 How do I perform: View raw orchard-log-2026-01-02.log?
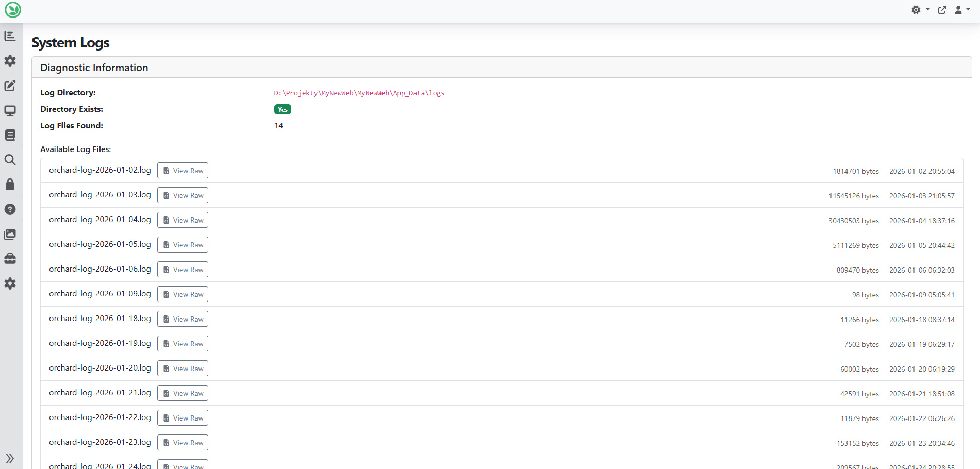click(x=182, y=171)
